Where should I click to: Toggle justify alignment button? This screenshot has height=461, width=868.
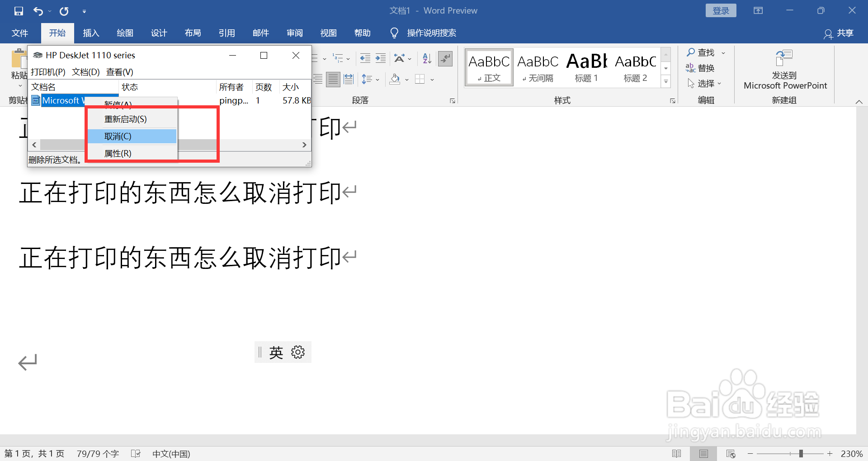[333, 80]
